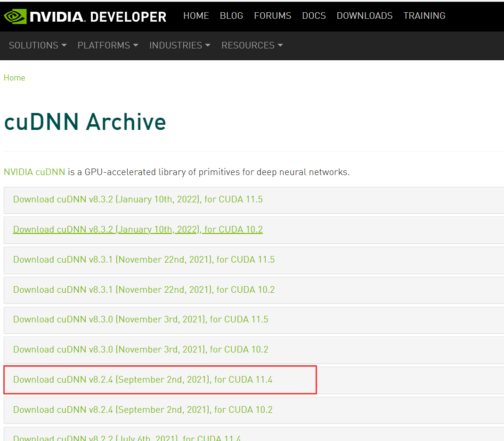
Task: Click the cuDNN Archive page heading
Action: [x=85, y=122]
